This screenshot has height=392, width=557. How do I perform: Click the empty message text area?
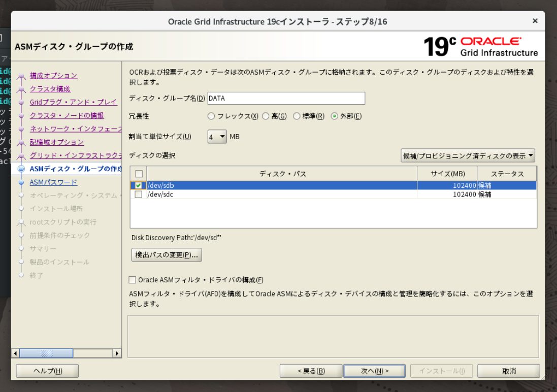click(333, 336)
